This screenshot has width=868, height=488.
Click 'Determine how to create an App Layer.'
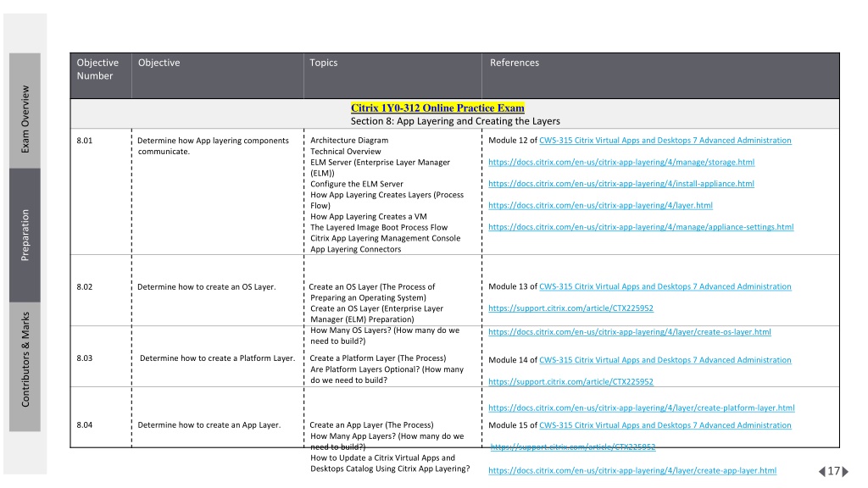209,425
